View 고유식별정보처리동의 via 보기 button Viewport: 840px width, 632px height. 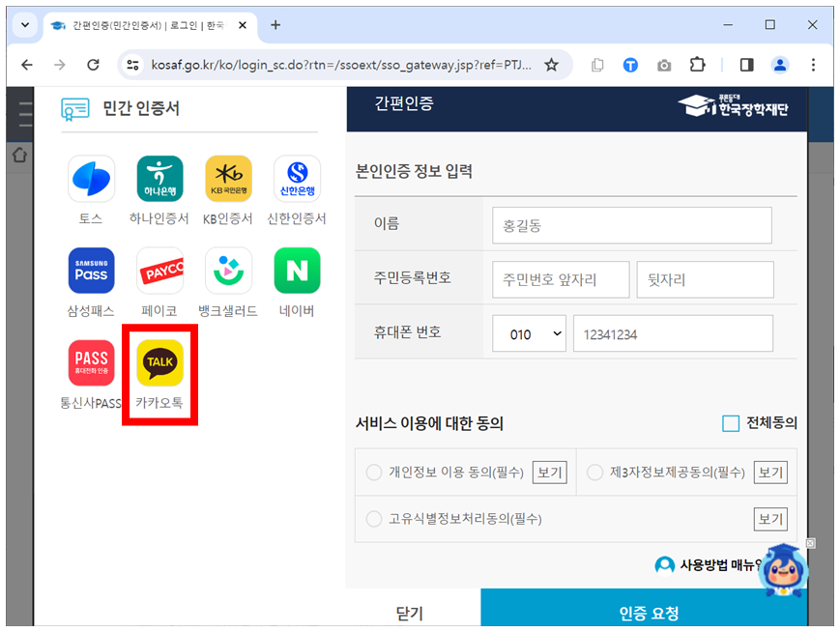pos(770,519)
